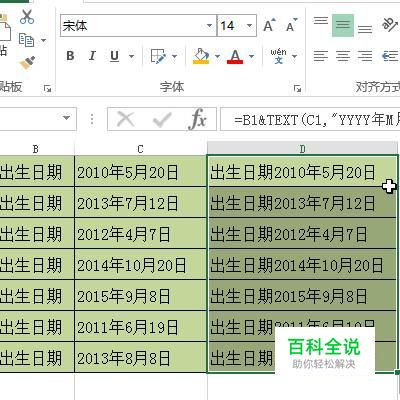Image resolution: width=400 pixels, height=400 pixels.
Task: Click cell 2013年7月12日 in column C
Action: point(140,203)
